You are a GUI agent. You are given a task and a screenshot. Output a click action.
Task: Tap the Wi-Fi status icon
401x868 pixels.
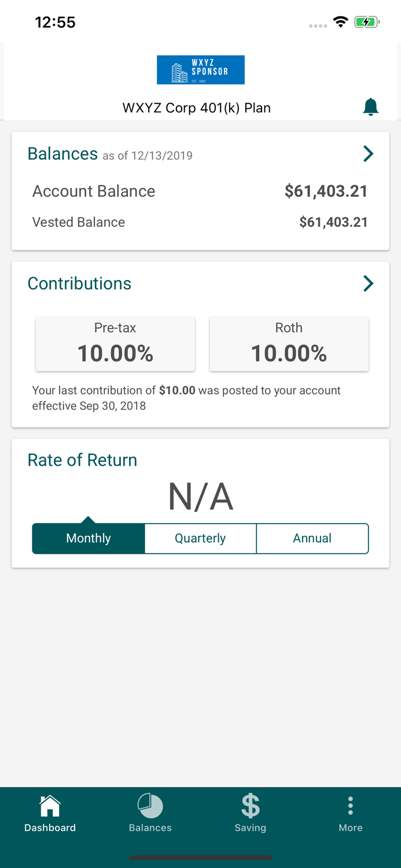pos(341,23)
